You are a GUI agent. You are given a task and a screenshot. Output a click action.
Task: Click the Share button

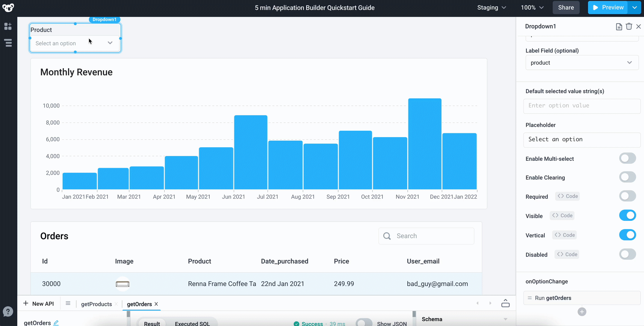[565, 8]
